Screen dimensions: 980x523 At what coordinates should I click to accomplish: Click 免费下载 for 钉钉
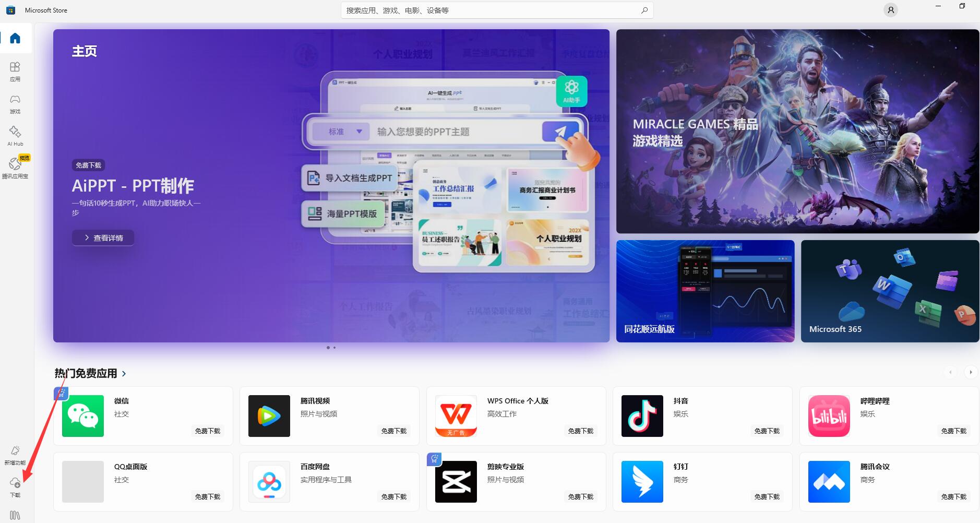coord(767,496)
